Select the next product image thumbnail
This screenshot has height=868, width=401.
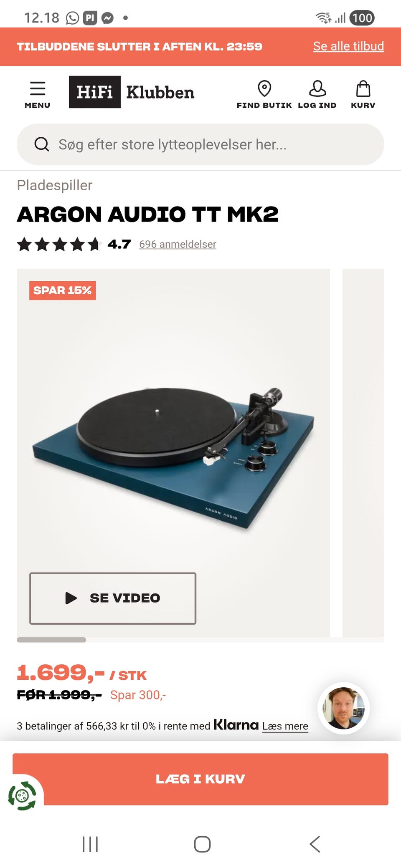click(x=363, y=453)
